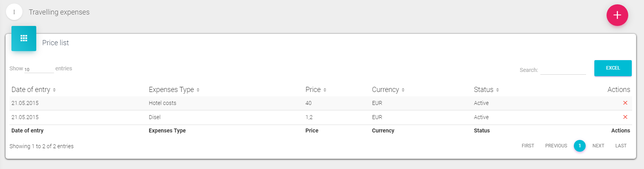Export the table with Excel button
The width and height of the screenshot is (644, 169).
click(x=612, y=68)
